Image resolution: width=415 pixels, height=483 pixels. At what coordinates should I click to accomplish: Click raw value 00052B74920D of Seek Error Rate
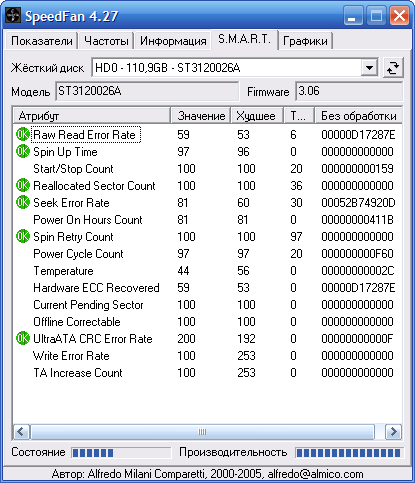point(358,203)
